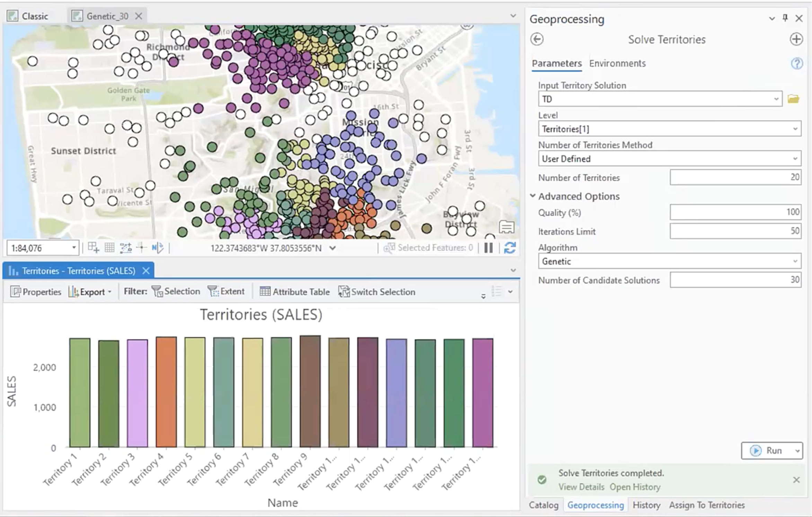Pause map drawing
This screenshot has height=517, width=812.
tap(488, 248)
